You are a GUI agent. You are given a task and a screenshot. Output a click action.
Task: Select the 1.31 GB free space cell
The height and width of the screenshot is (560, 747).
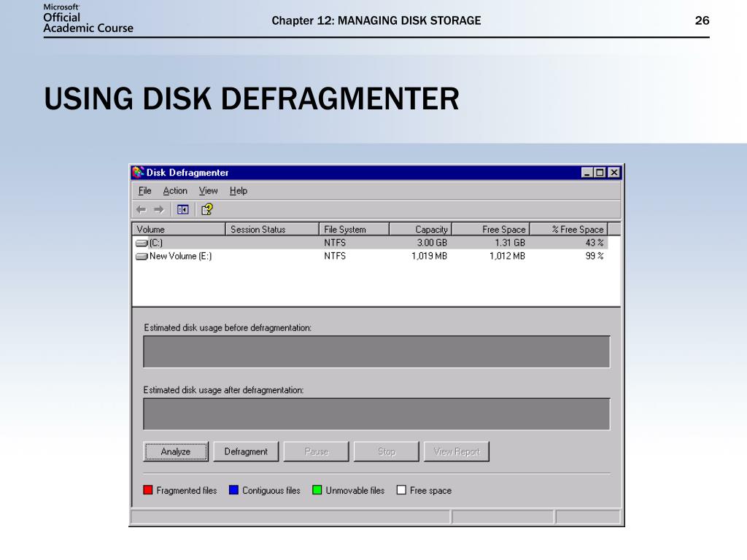coord(510,243)
